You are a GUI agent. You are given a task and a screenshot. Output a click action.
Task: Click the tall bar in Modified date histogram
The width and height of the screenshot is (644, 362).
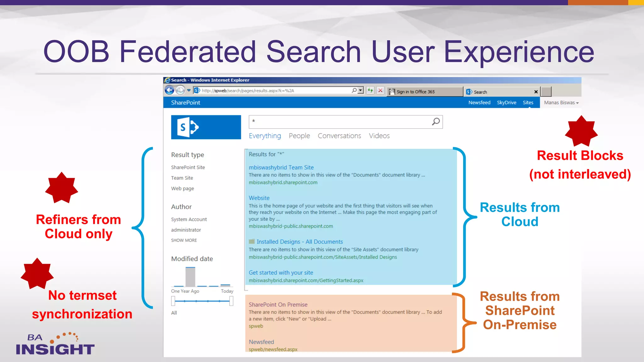pos(190,277)
